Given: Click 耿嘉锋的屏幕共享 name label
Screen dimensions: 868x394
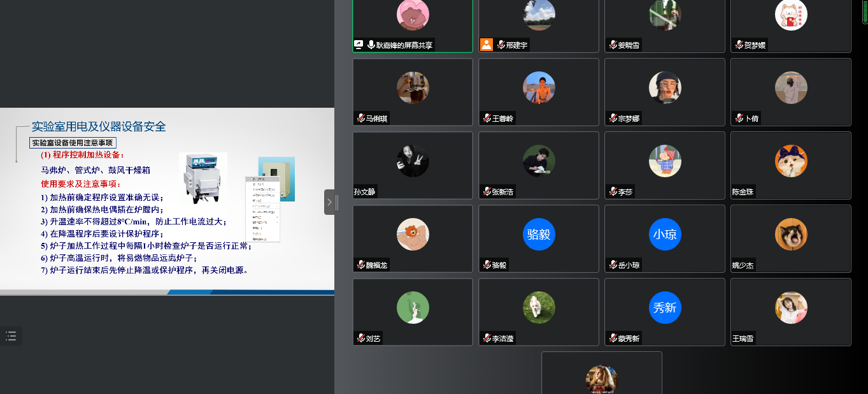Looking at the screenshot, I should point(404,45).
